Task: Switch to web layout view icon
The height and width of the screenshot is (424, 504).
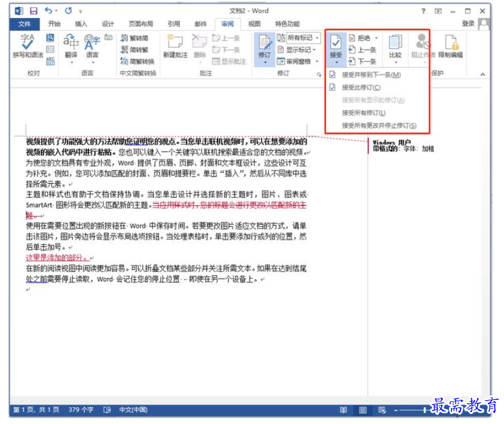Action: [x=382, y=410]
